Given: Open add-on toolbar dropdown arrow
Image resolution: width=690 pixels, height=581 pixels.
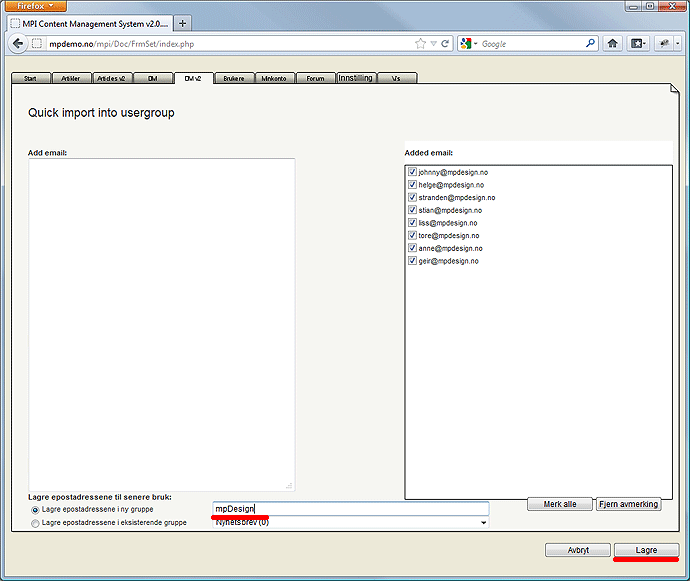Looking at the screenshot, I should pos(678,44).
